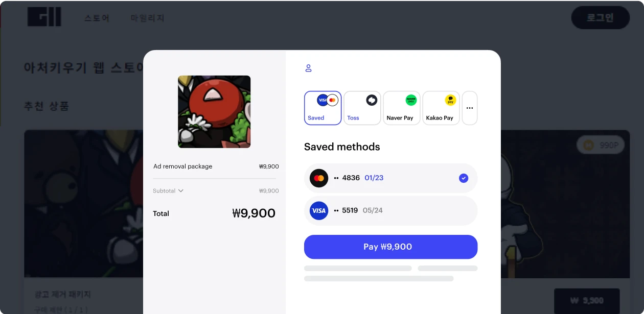Click the 로그인 login button
This screenshot has height=314, width=644.
pyautogui.click(x=601, y=18)
